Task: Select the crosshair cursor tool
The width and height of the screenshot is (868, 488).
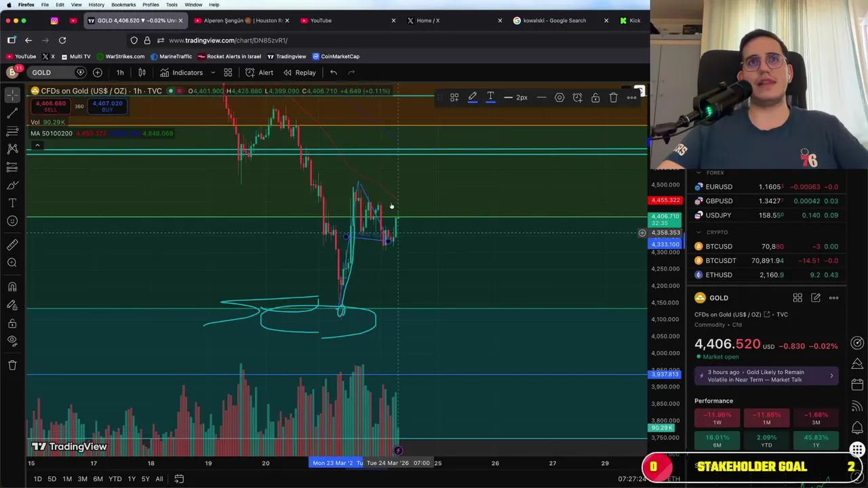Action: click(x=12, y=96)
